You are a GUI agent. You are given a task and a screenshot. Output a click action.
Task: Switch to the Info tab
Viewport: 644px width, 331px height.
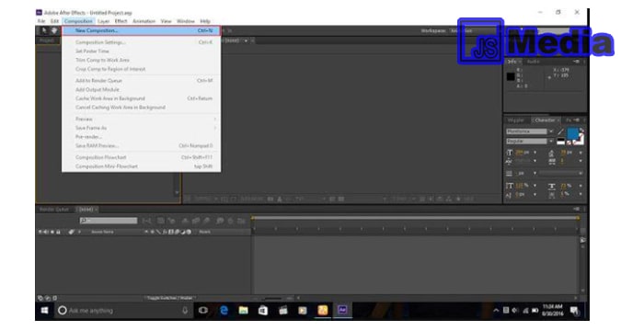[512, 62]
